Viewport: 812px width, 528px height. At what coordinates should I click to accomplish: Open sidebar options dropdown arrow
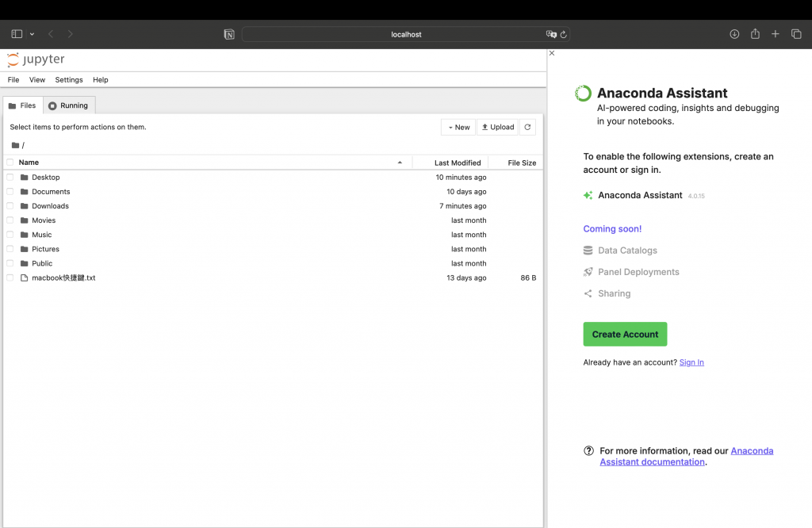(32, 34)
